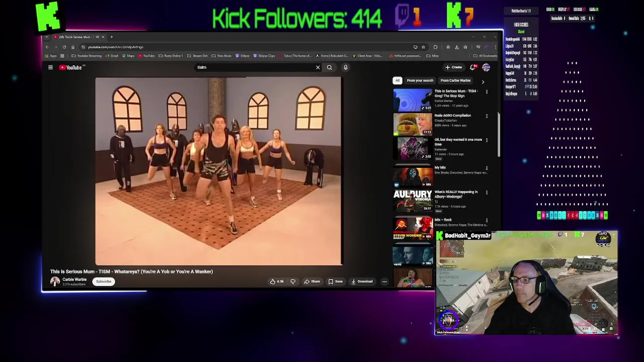Open 'New Music' bookmark folder
Viewport: 644px width, 362px height.
point(222,56)
